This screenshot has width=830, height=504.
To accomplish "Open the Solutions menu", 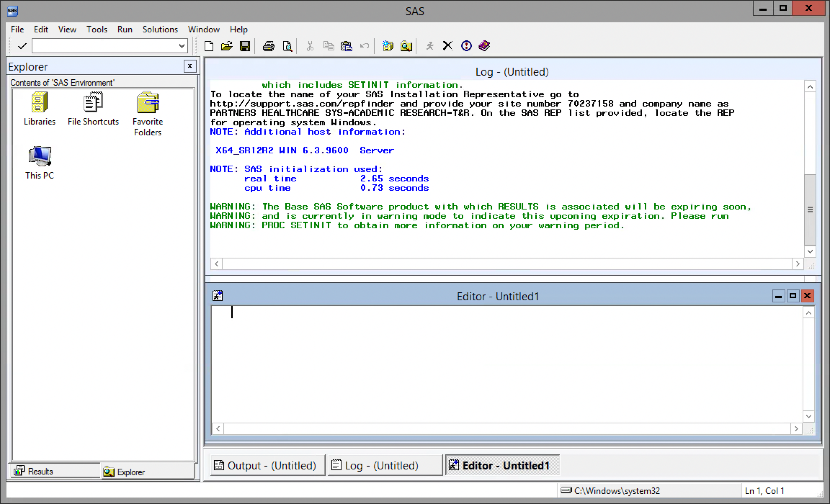I will coord(160,30).
